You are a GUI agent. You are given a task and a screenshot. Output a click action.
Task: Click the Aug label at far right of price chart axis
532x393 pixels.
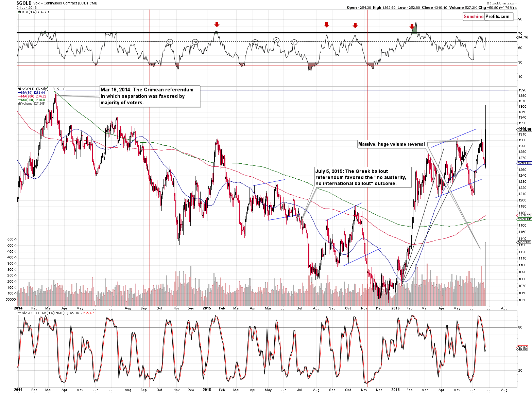coord(504,308)
